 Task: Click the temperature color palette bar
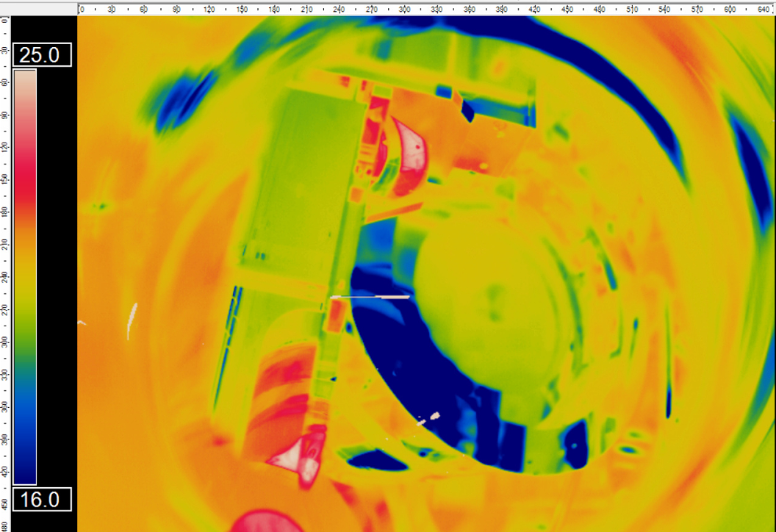[25, 277]
